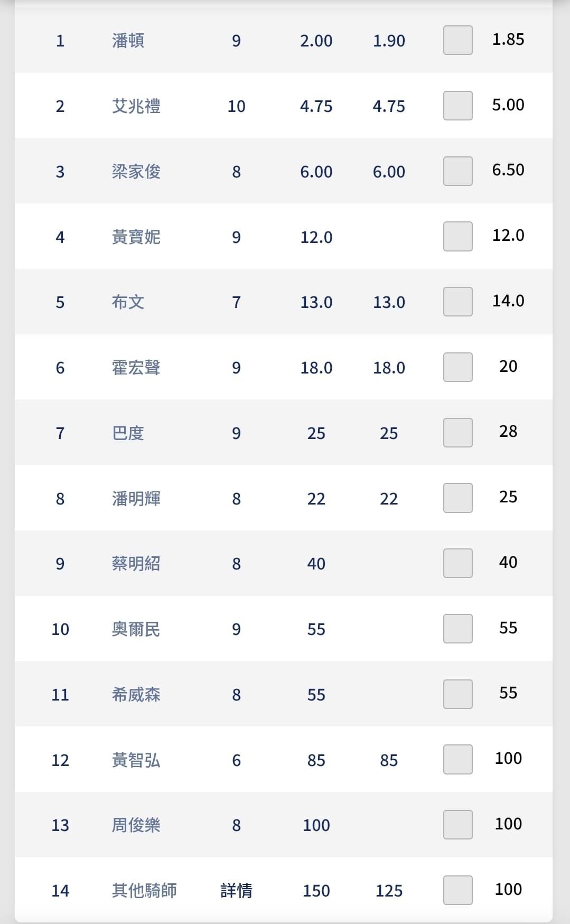Screen dimensions: 570x924
Task: Select the checkbox for 巴度 odds 28
Action: pos(457,433)
